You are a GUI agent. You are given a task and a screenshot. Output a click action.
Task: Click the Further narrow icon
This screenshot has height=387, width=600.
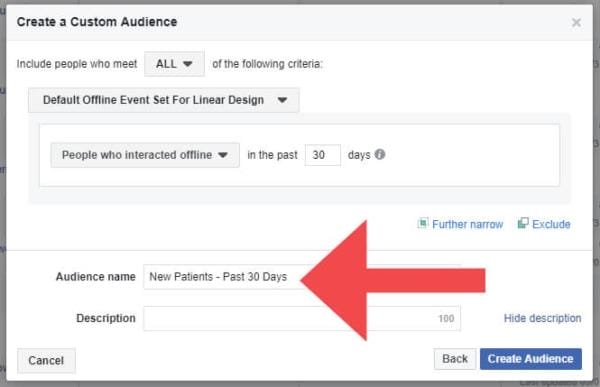pos(422,223)
